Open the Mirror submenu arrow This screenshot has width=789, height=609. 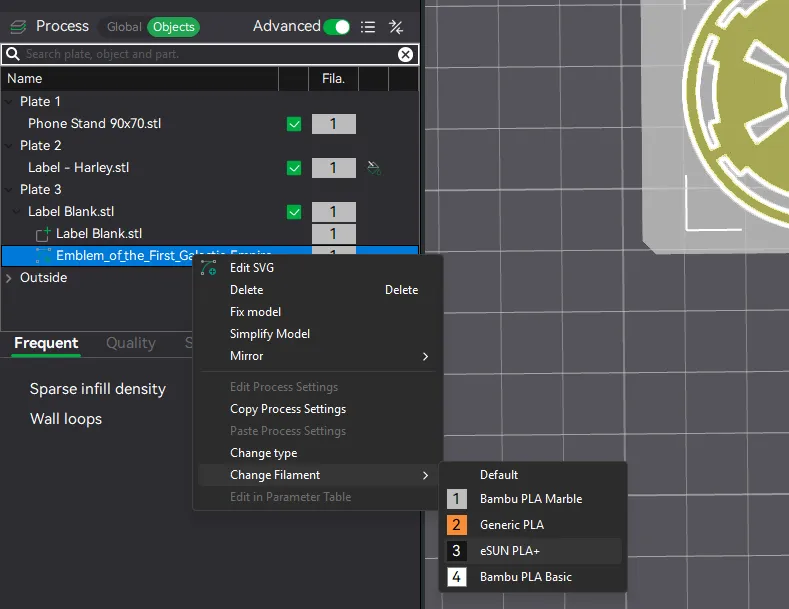pos(425,356)
